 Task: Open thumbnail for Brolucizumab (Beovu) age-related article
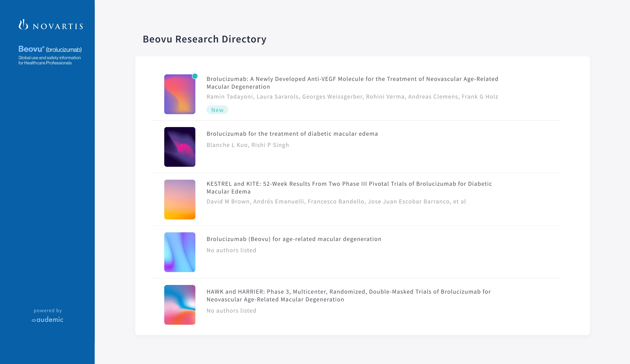pos(180,252)
